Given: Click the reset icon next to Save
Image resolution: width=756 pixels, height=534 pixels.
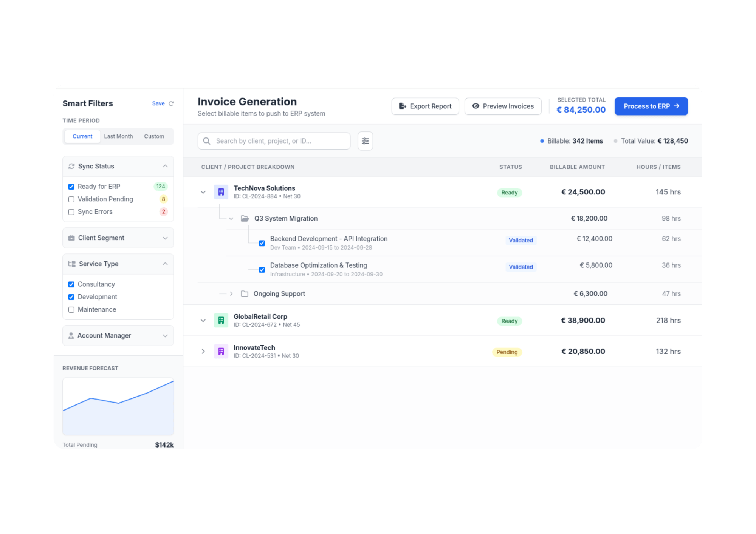Looking at the screenshot, I should [x=171, y=103].
